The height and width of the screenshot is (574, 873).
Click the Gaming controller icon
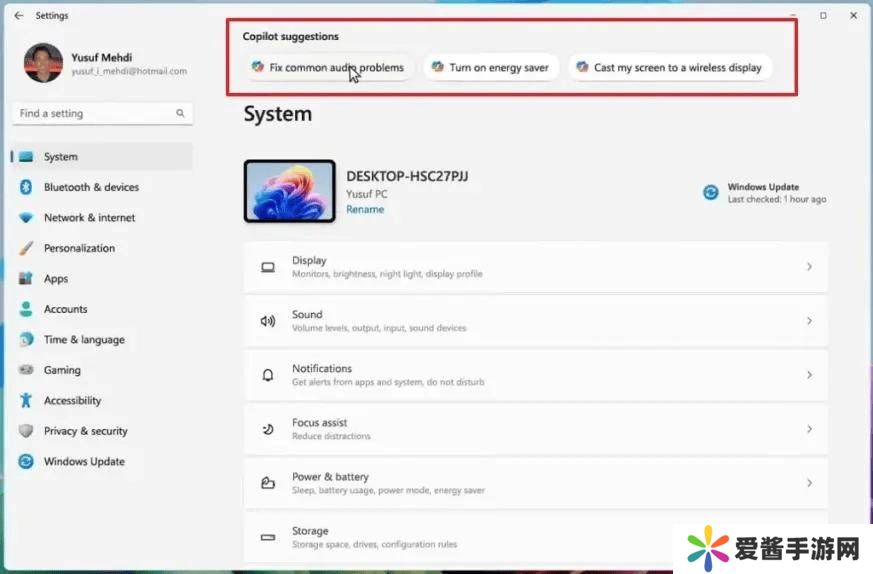[x=26, y=370]
